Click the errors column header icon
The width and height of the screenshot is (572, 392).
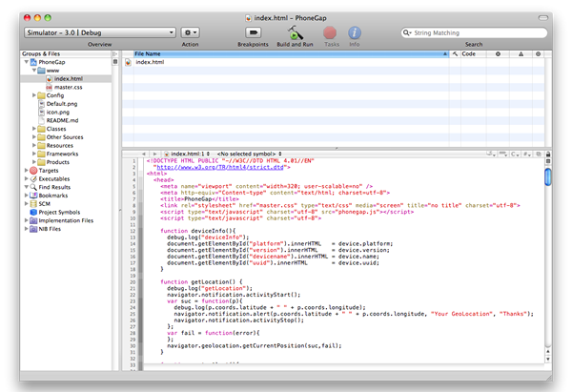[x=498, y=54]
